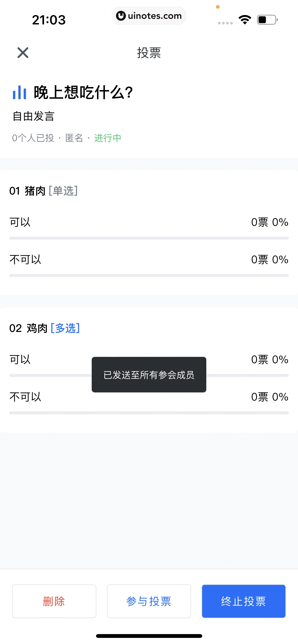Click the 删除 delete button
The image size is (298, 644).
pos(54,601)
